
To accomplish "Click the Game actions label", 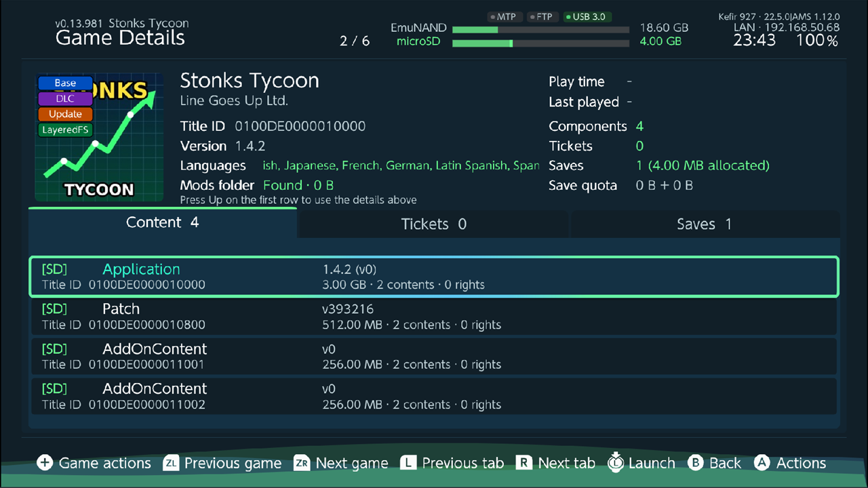I will (x=105, y=464).
